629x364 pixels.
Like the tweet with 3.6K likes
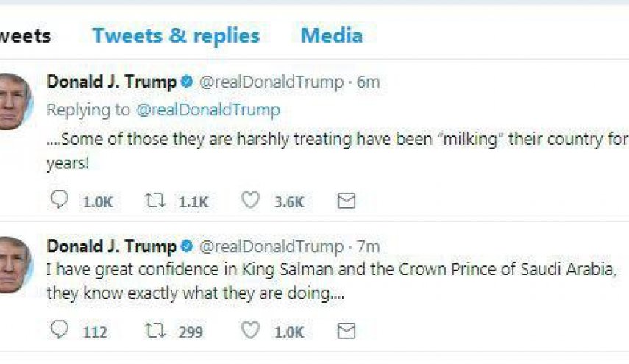pos(250,199)
